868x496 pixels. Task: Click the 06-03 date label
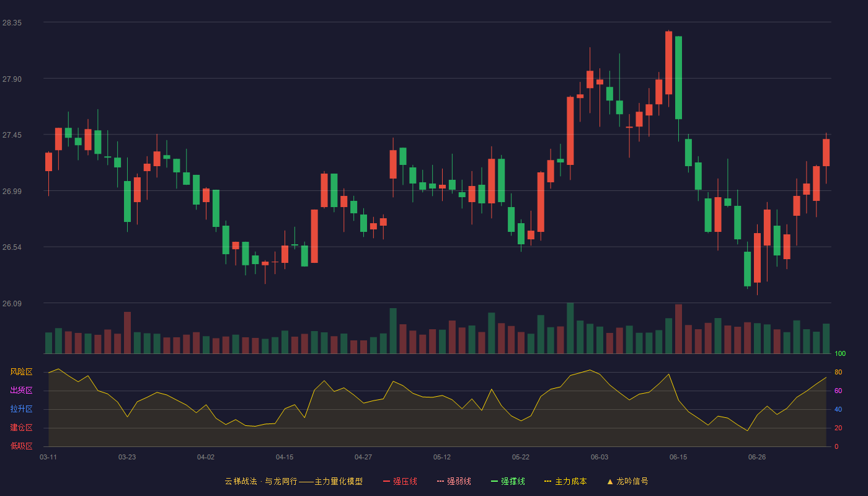(x=600, y=457)
